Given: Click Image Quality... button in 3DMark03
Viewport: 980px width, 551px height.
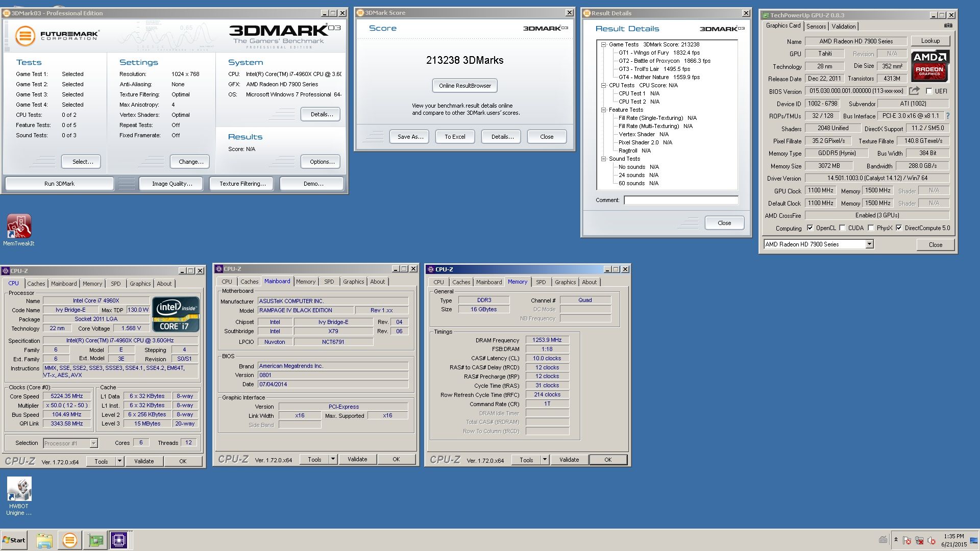Looking at the screenshot, I should (172, 184).
